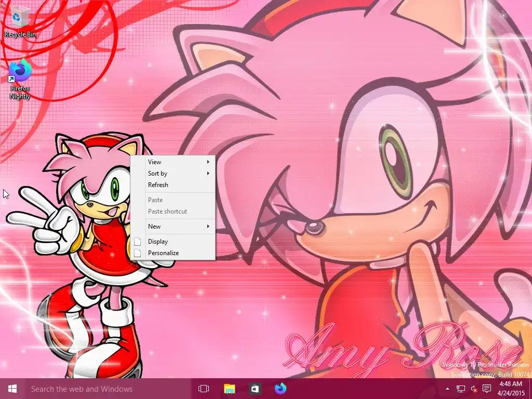Image resolution: width=532 pixels, height=399 pixels.
Task: Click the arrow beside Sort by
Action: click(x=208, y=174)
